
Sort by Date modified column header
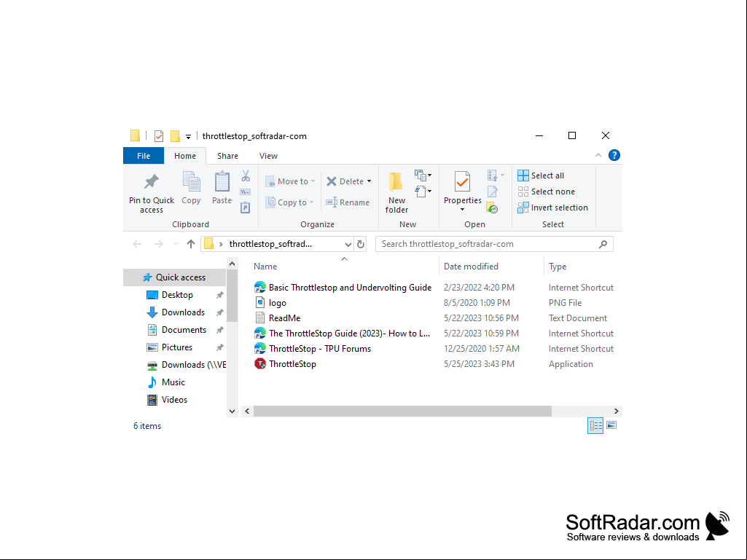[x=471, y=267]
